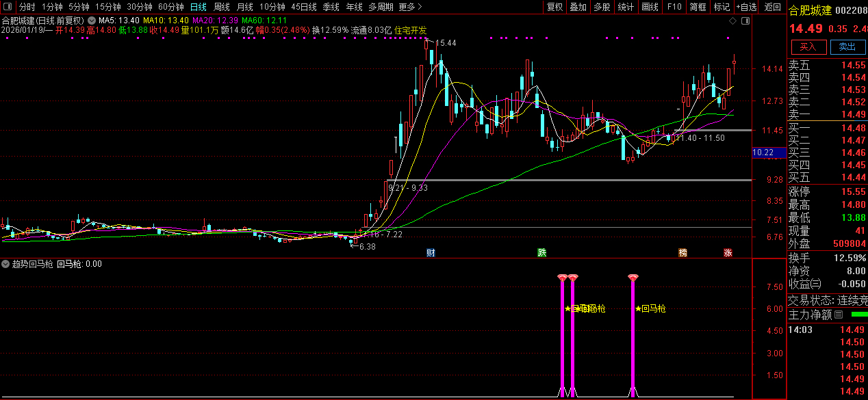The image size is (868, 400).
Task: Select the 季线 quarterly tab
Action: click(331, 7)
